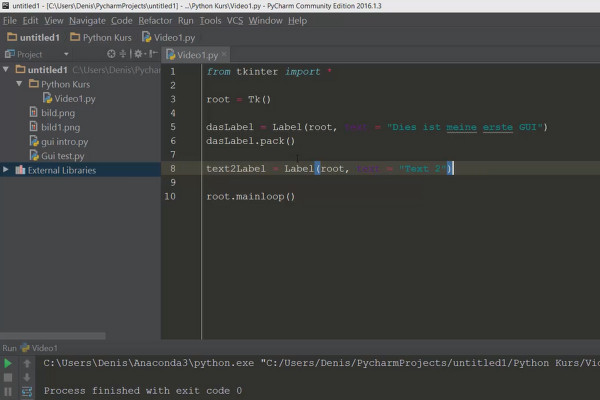
Task: Collapse the Python Kurs folder
Action: point(19,83)
